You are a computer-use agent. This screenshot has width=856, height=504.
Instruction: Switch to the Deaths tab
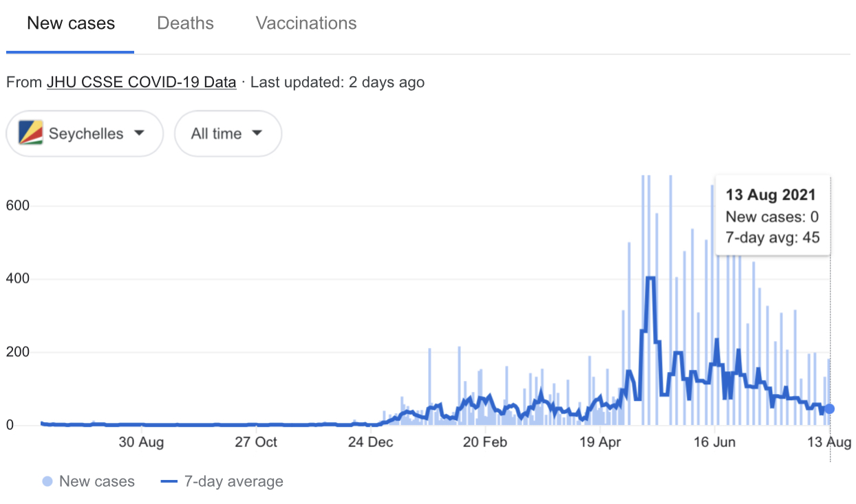click(185, 23)
